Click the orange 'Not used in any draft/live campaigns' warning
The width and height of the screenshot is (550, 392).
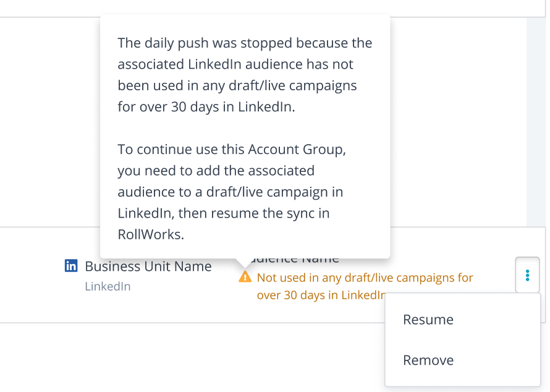click(x=365, y=278)
